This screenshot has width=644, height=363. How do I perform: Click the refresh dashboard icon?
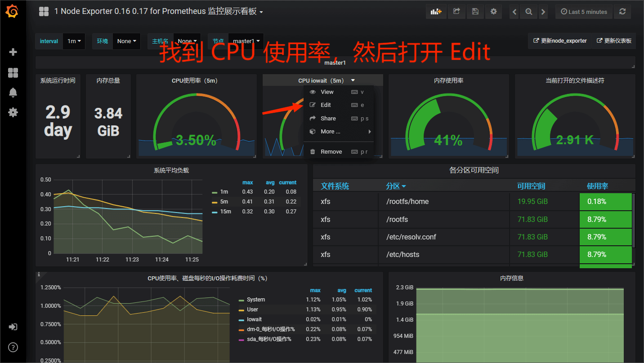pyautogui.click(x=622, y=12)
